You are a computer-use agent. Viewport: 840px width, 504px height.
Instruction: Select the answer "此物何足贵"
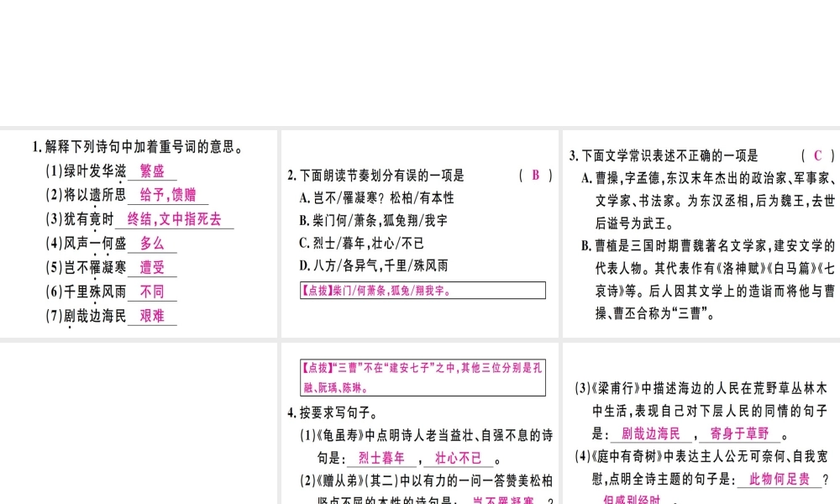click(x=780, y=479)
